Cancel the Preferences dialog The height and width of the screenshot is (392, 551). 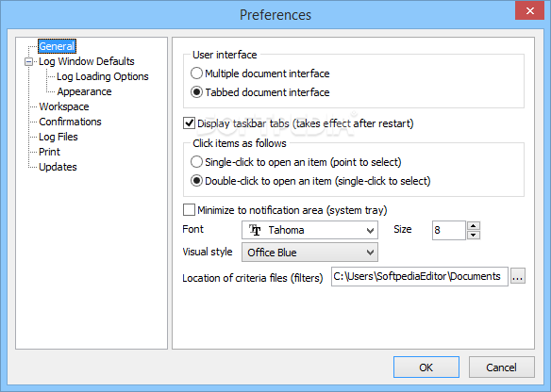coord(501,367)
